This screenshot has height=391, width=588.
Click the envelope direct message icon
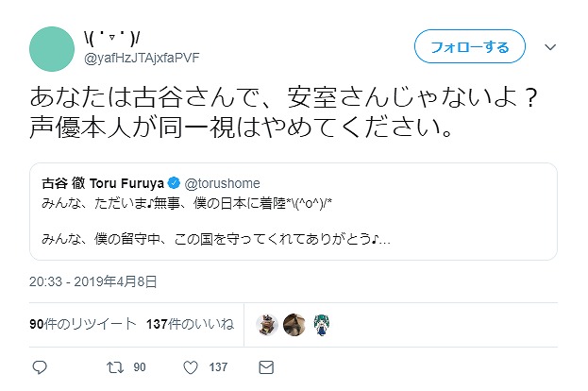point(266,366)
